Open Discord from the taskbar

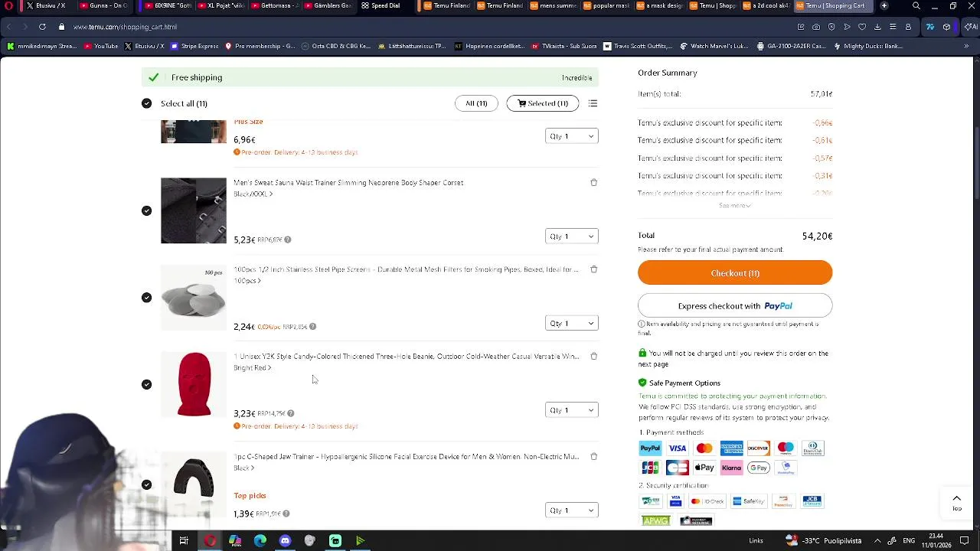(285, 541)
